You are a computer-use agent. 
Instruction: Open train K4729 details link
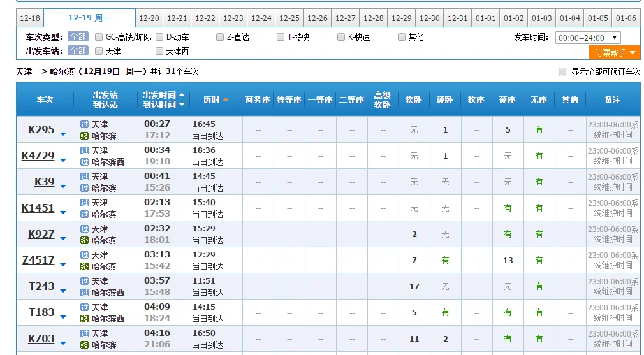pos(38,156)
